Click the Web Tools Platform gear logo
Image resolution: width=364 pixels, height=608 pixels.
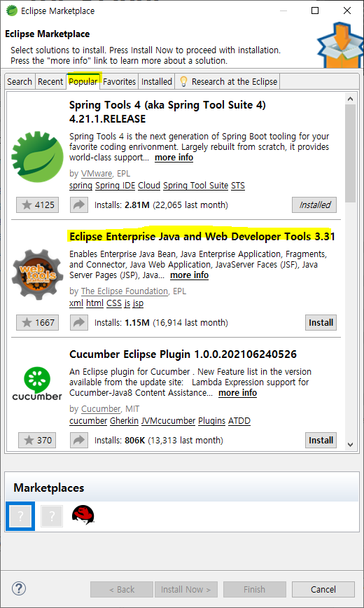pos(37,275)
